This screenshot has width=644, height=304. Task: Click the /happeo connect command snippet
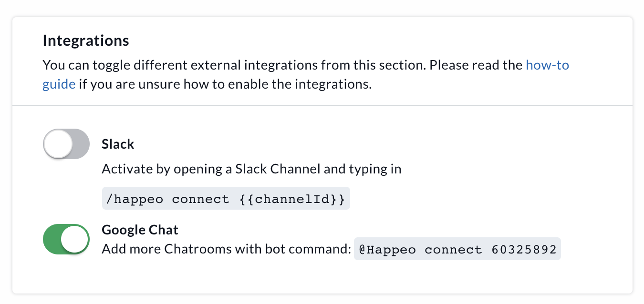[x=226, y=199]
